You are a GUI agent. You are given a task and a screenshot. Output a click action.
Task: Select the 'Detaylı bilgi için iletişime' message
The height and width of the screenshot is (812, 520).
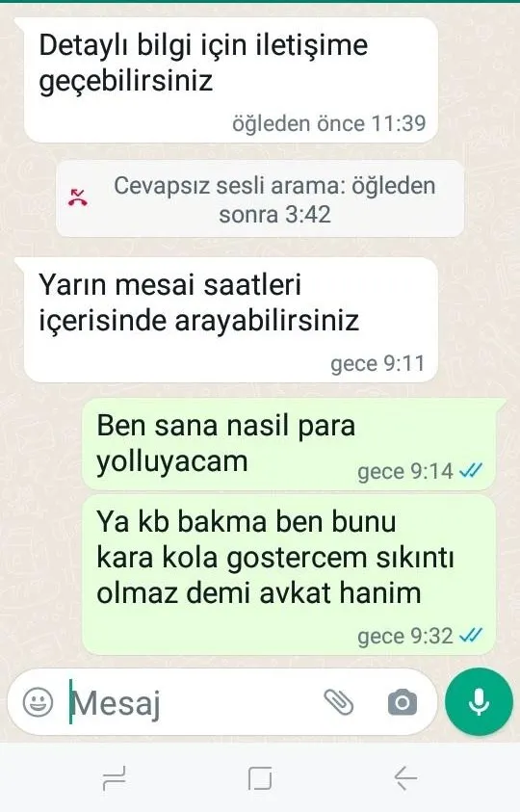231,80
